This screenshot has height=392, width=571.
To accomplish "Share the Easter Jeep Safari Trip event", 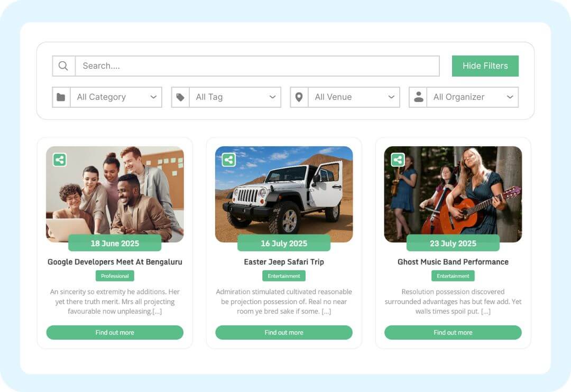I will (x=229, y=160).
